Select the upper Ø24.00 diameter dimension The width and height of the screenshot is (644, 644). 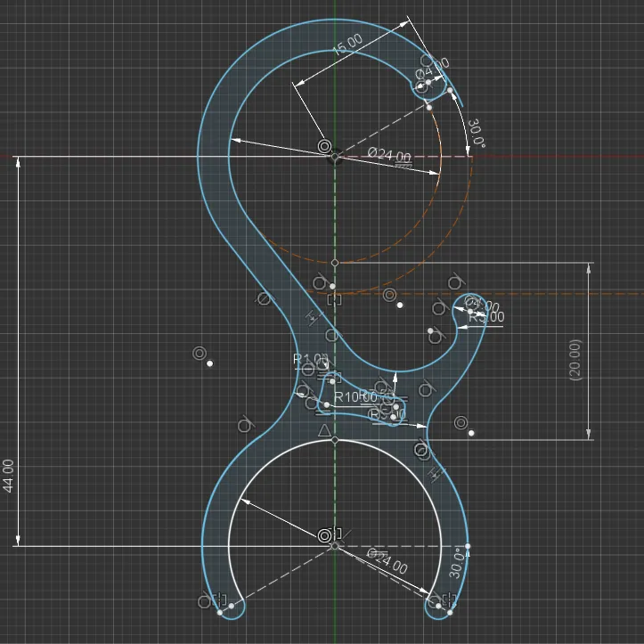[390, 156]
